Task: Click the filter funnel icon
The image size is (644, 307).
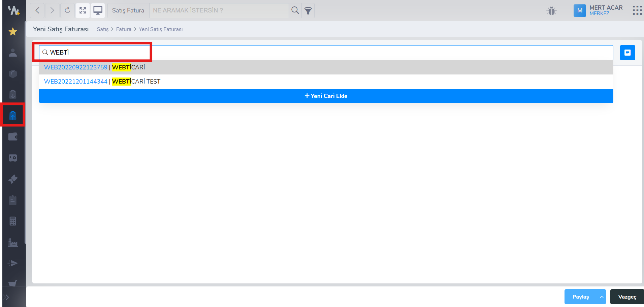Action: (308, 11)
